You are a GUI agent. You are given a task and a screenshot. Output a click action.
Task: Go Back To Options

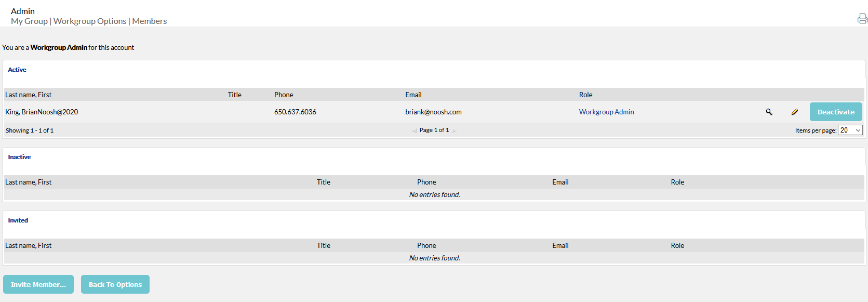pyautogui.click(x=115, y=284)
